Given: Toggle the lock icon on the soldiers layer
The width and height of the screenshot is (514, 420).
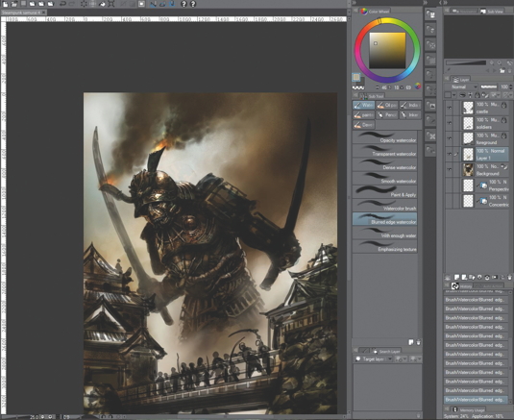Looking at the screenshot, I should (504, 120).
